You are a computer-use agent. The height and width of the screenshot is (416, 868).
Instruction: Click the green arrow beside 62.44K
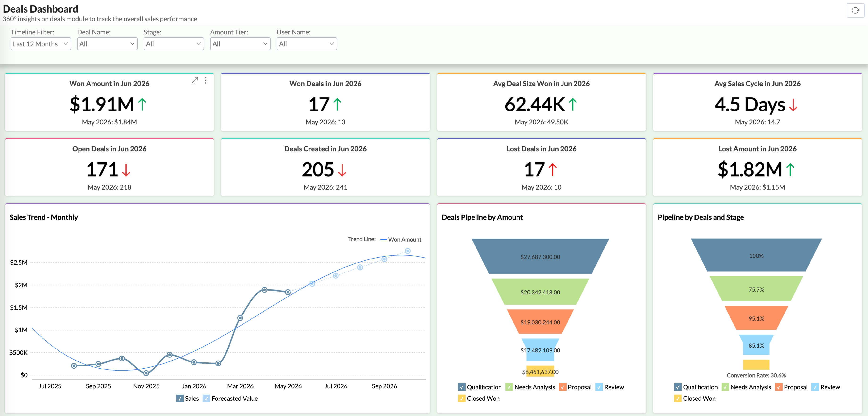[x=573, y=104]
